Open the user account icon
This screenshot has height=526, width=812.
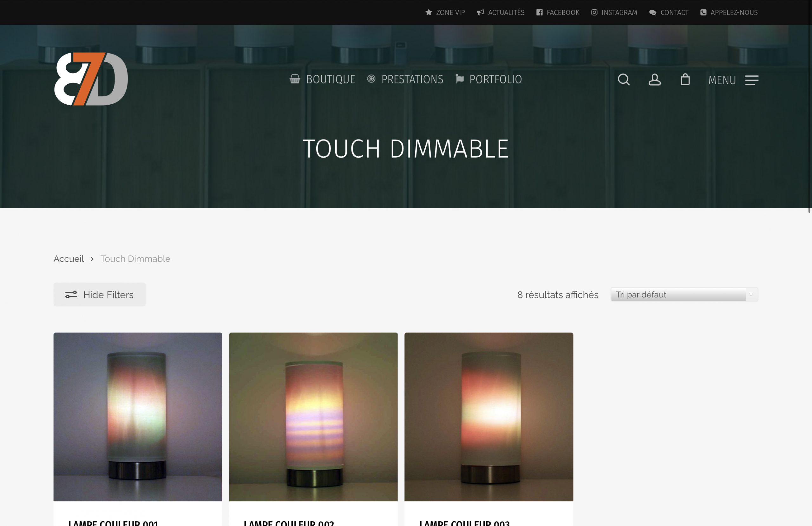654,80
